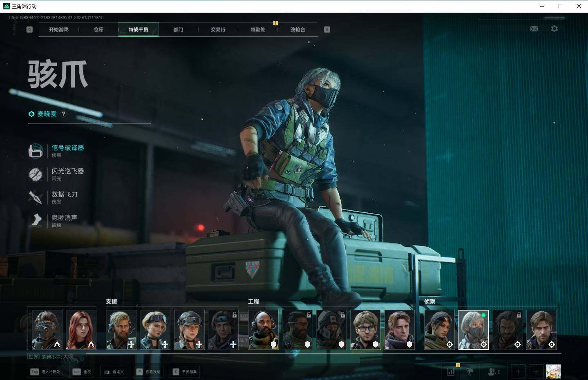588x380 pixels.
Task: Switch to the 仓库 tab
Action: click(x=98, y=29)
